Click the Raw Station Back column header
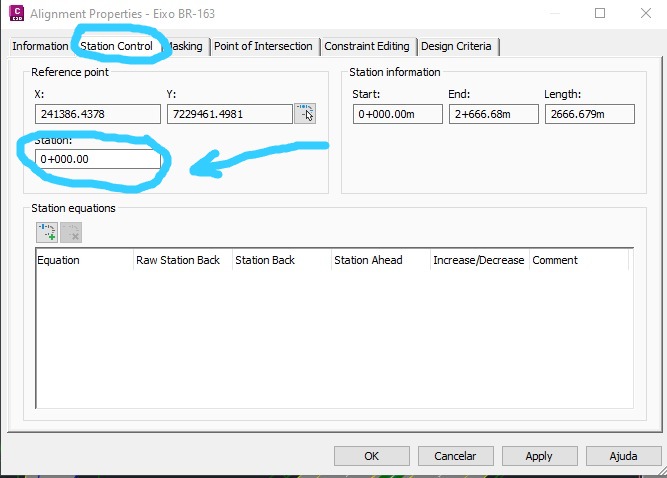Screen dimensions: 667x478 (178, 260)
